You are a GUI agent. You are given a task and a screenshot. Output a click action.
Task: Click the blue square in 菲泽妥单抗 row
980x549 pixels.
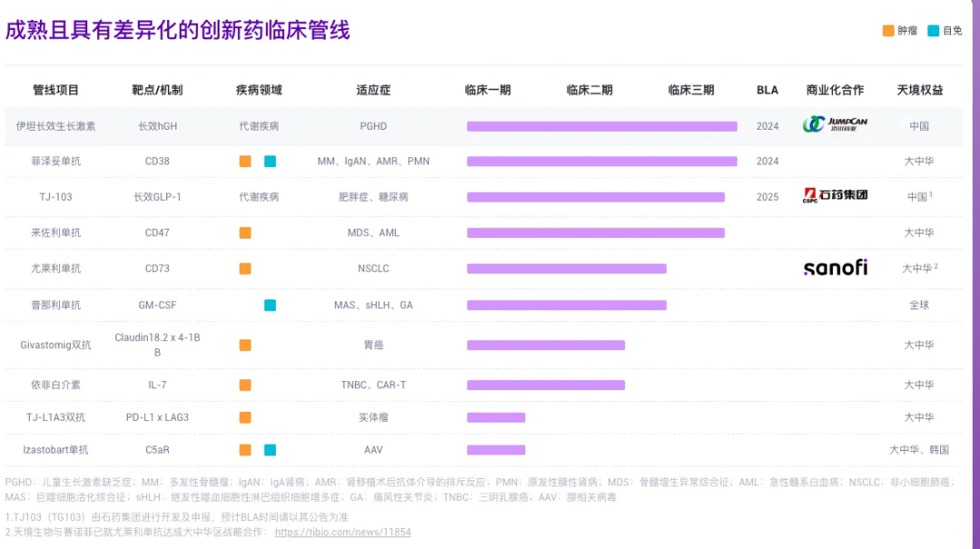click(x=269, y=162)
